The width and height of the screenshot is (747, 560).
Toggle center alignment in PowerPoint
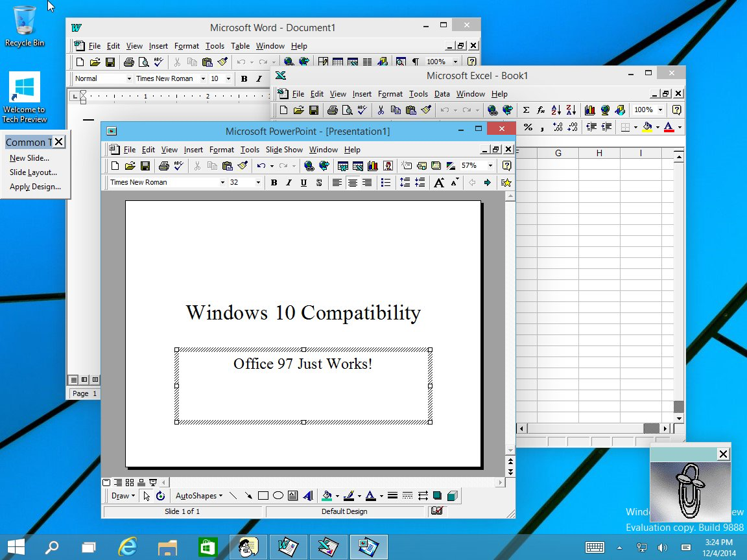[x=352, y=183]
